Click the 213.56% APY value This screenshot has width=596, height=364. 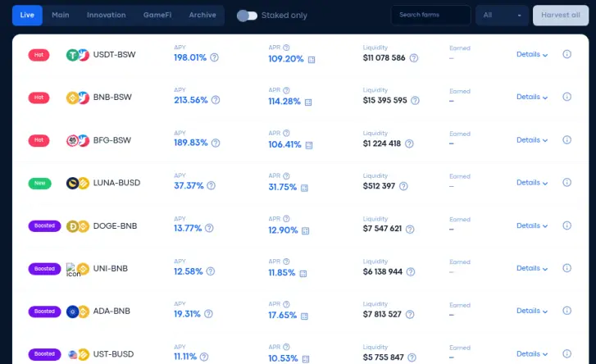tap(191, 100)
